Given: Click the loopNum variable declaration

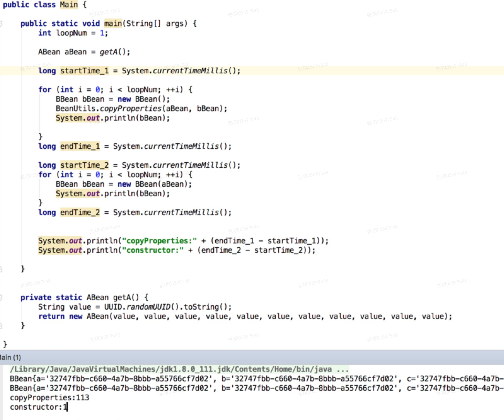Looking at the screenshot, I should point(71,33).
